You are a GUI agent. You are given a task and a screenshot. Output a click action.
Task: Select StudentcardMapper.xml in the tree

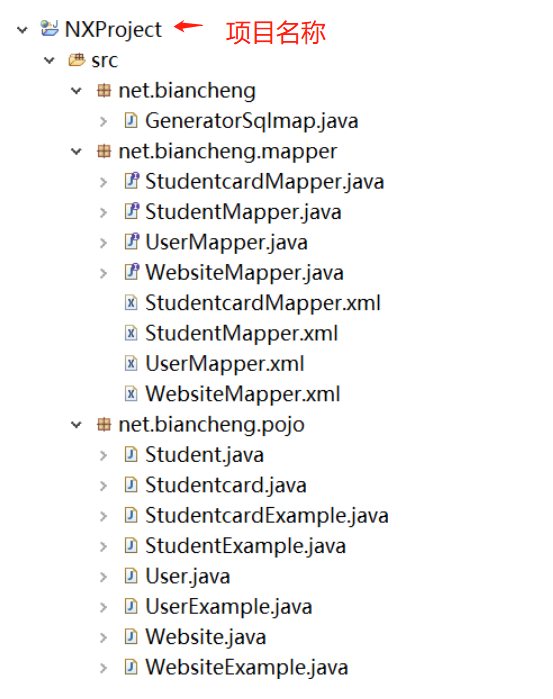click(263, 303)
